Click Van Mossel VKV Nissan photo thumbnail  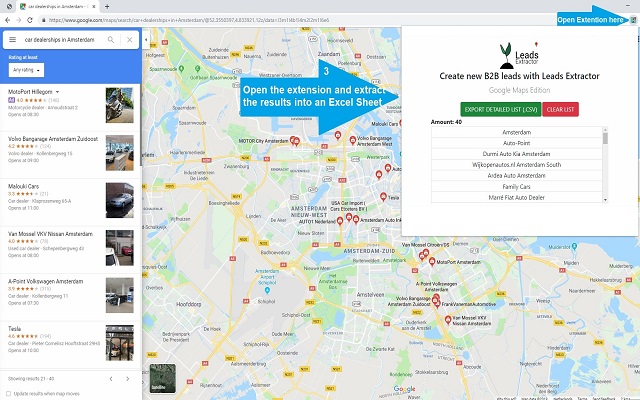click(x=120, y=248)
